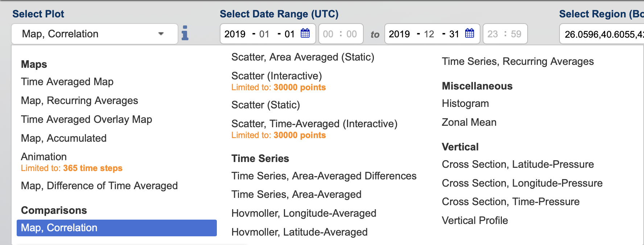The width and height of the screenshot is (644, 245).
Task: Click the start year field 2019
Action: [235, 34]
